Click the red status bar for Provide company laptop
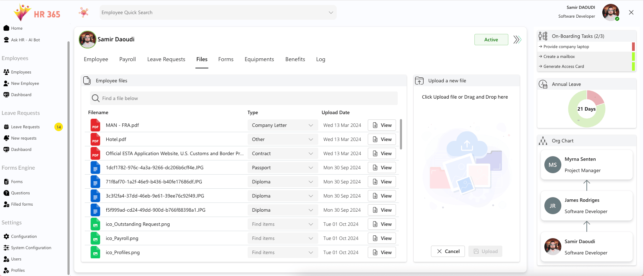Screen dimensions: 644x276 tap(633, 47)
